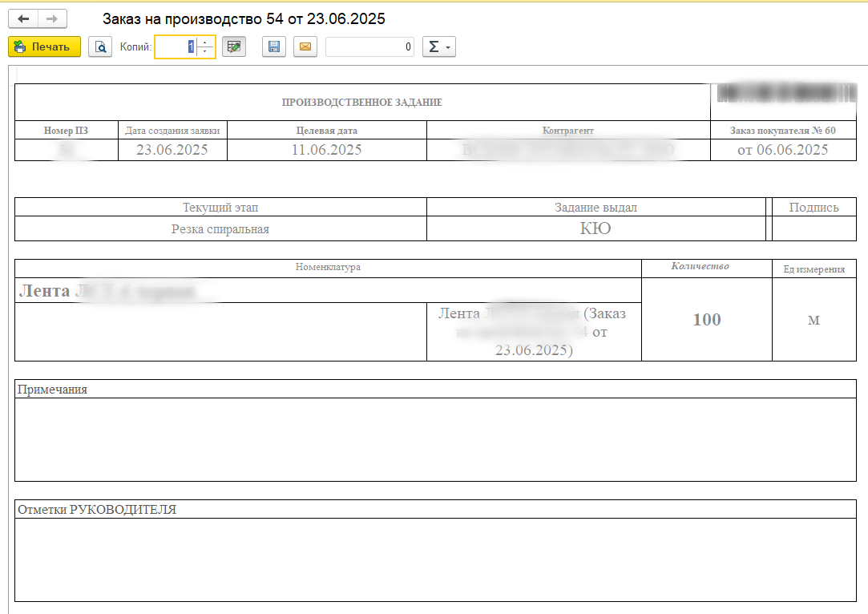This screenshot has height=614, width=868.
Task: Select the Резка спиральная stage cell
Action: [220, 229]
